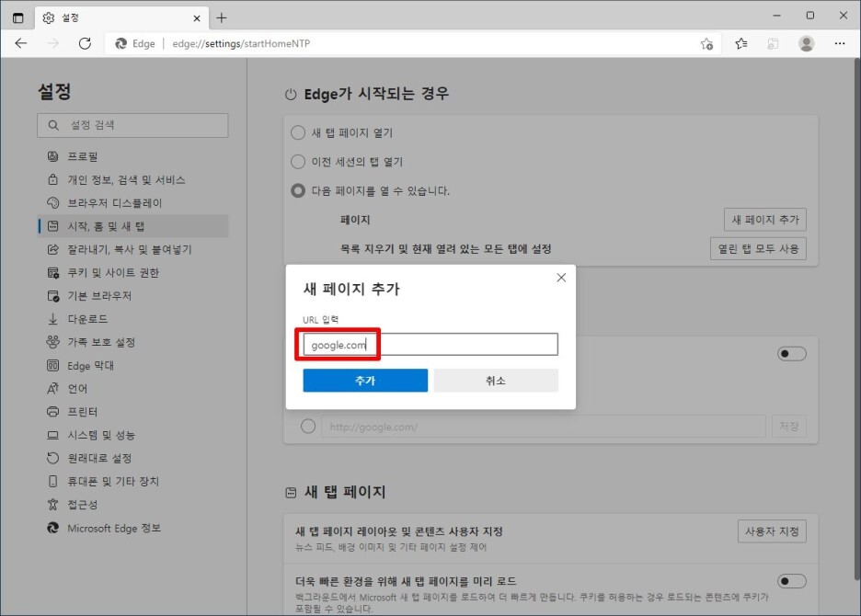
Task: Click the page refresh icon
Action: coord(85,43)
